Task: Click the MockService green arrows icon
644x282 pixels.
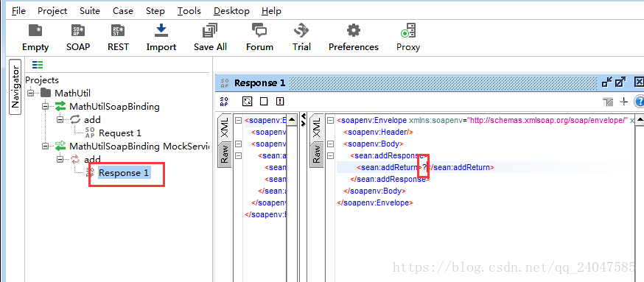Action: [x=60, y=146]
